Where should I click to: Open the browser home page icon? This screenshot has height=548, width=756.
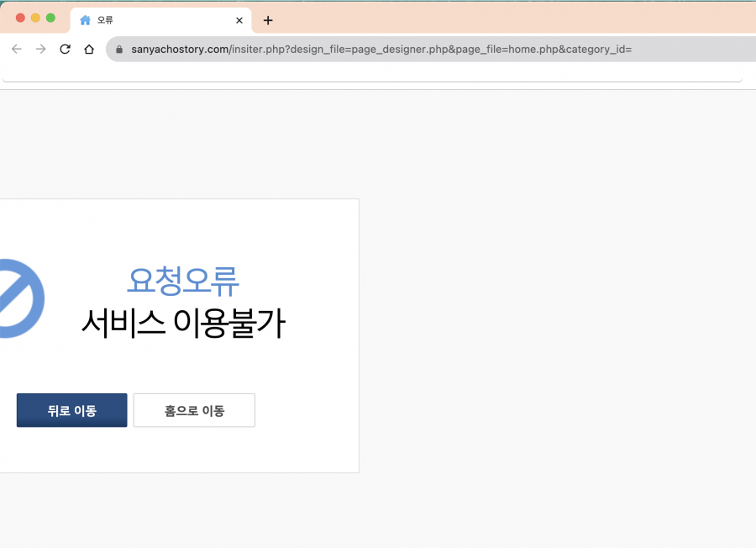pos(89,50)
